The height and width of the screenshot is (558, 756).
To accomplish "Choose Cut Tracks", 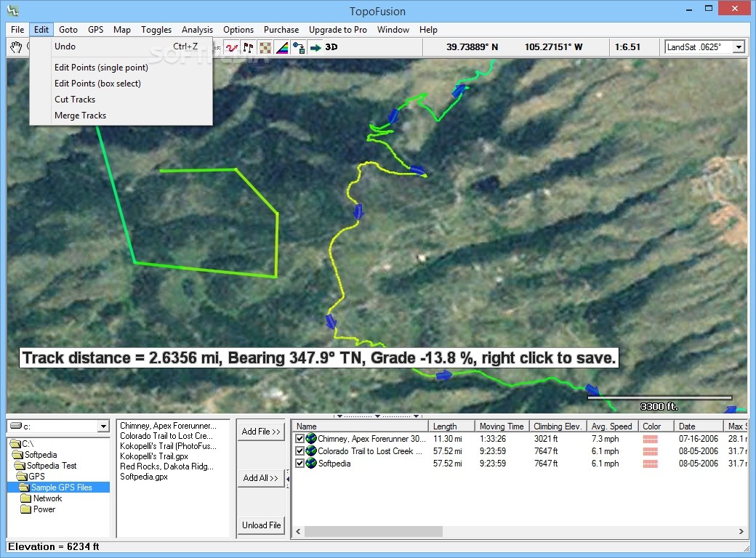I will [x=121, y=100].
